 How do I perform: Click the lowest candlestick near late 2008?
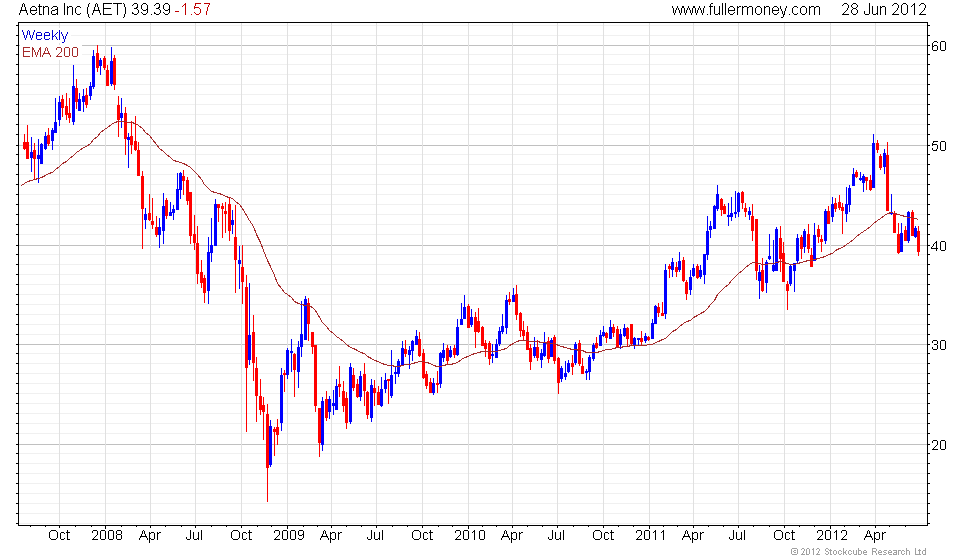point(268,453)
